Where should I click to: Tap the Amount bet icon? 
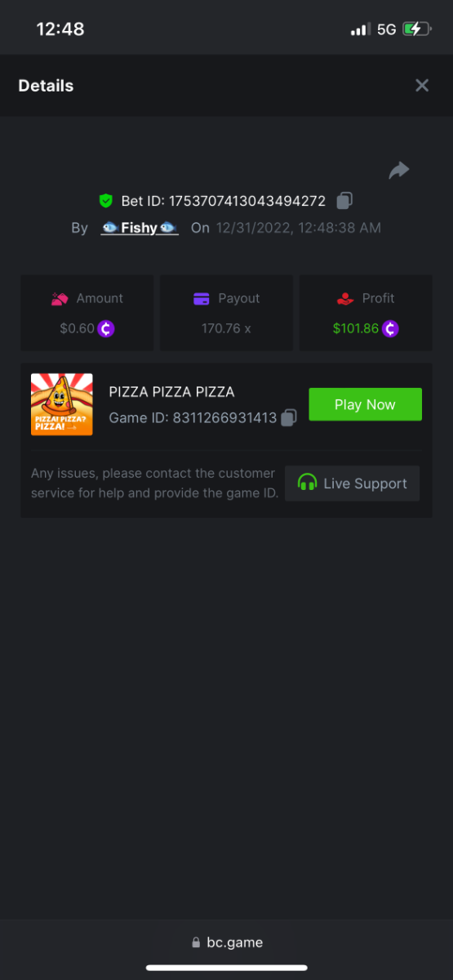tap(60, 299)
